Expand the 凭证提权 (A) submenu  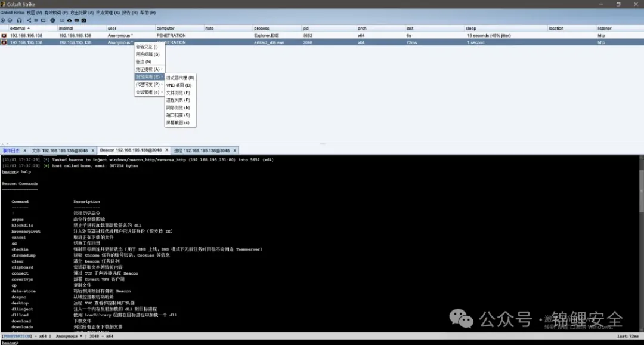coord(148,69)
